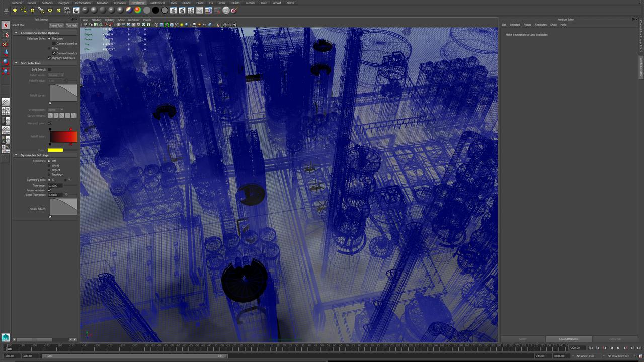Click the Load Attributes button
Screen dimensions: 644x362
tap(569, 339)
